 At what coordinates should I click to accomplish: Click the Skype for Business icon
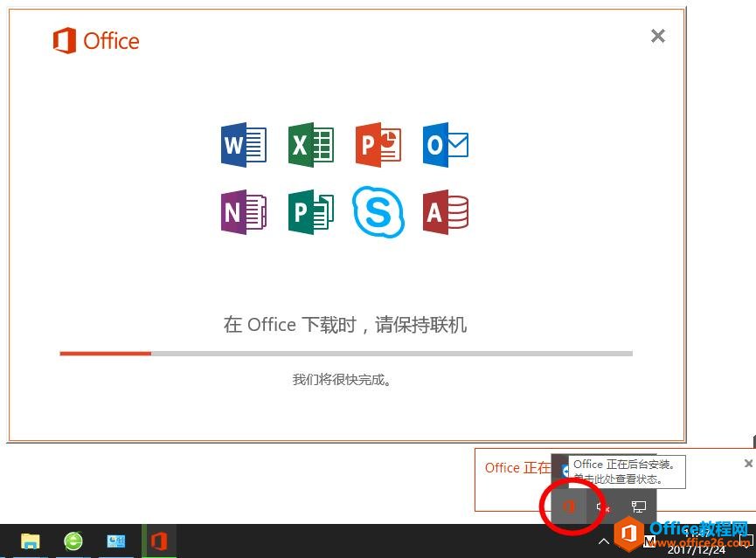click(x=378, y=212)
